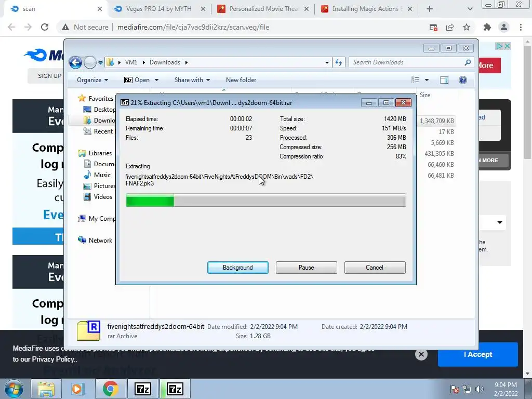The image size is (532, 399).
Task: Open a new Chrome tab
Action: point(430,9)
